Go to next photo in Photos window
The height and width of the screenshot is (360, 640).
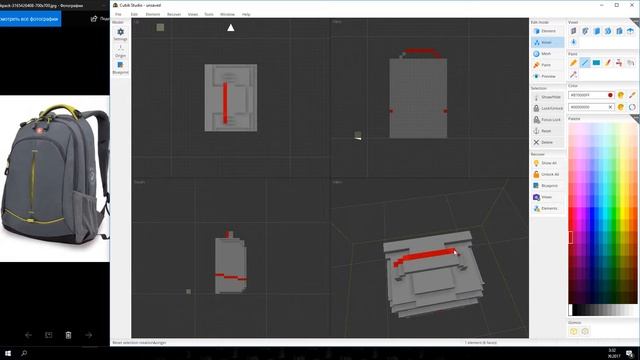(x=89, y=335)
